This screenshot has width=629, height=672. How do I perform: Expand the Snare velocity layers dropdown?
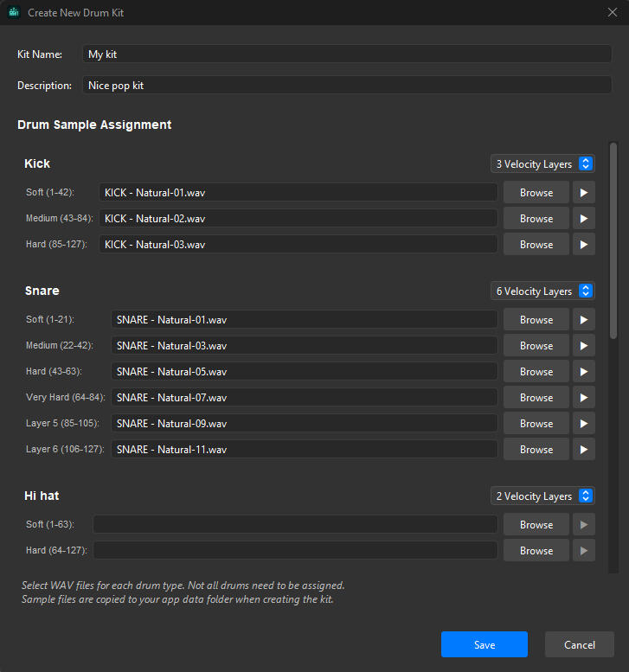point(542,291)
